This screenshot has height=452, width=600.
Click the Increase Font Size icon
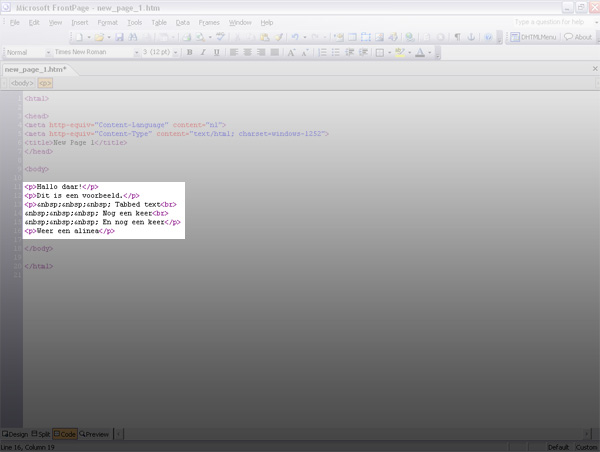[291, 52]
